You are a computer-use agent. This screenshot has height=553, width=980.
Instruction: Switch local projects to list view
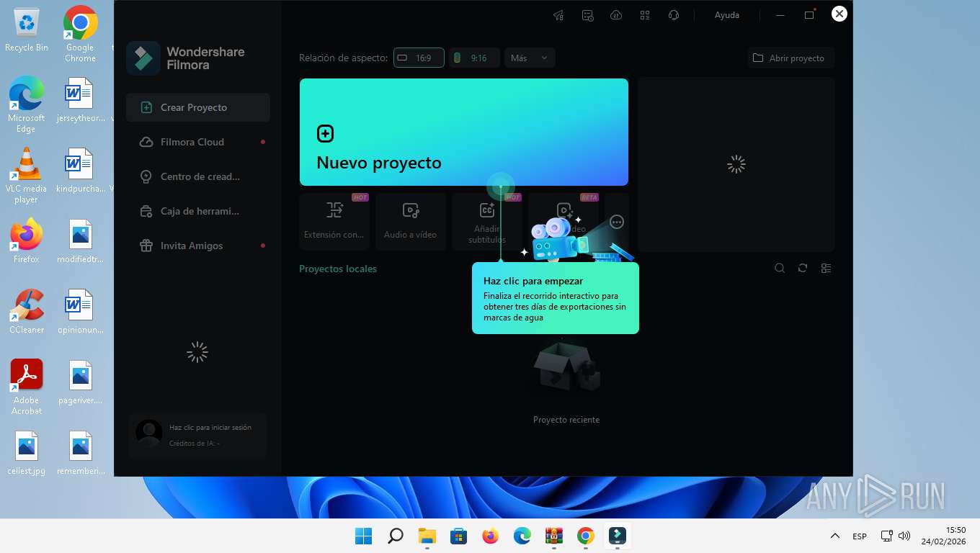[826, 268]
